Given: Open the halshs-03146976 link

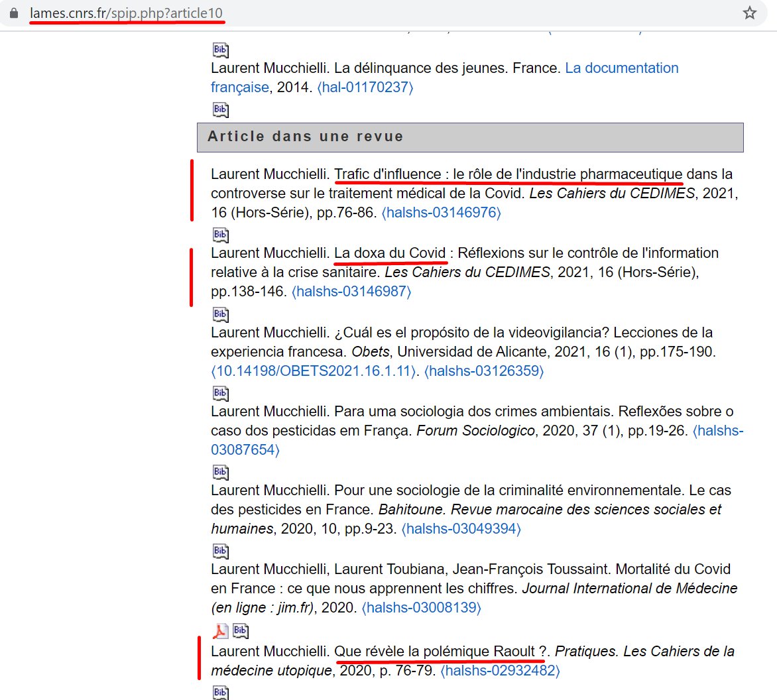Looking at the screenshot, I should (441, 213).
